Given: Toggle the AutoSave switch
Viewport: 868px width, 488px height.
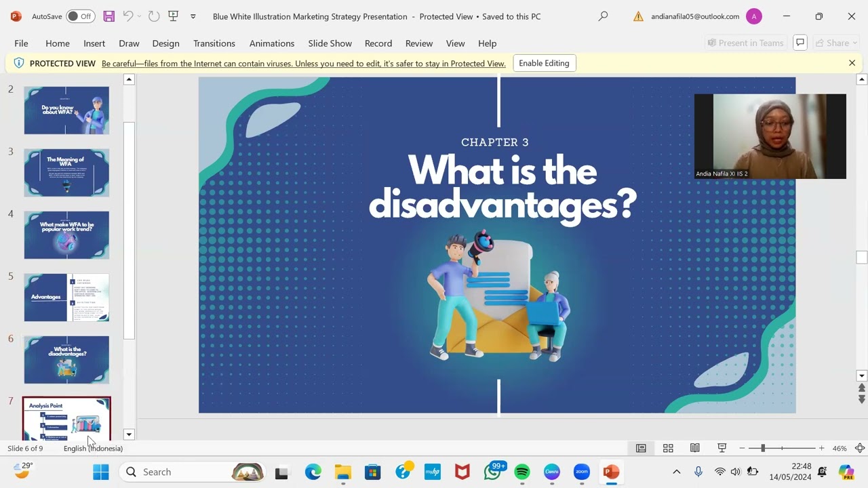Looking at the screenshot, I should [80, 16].
